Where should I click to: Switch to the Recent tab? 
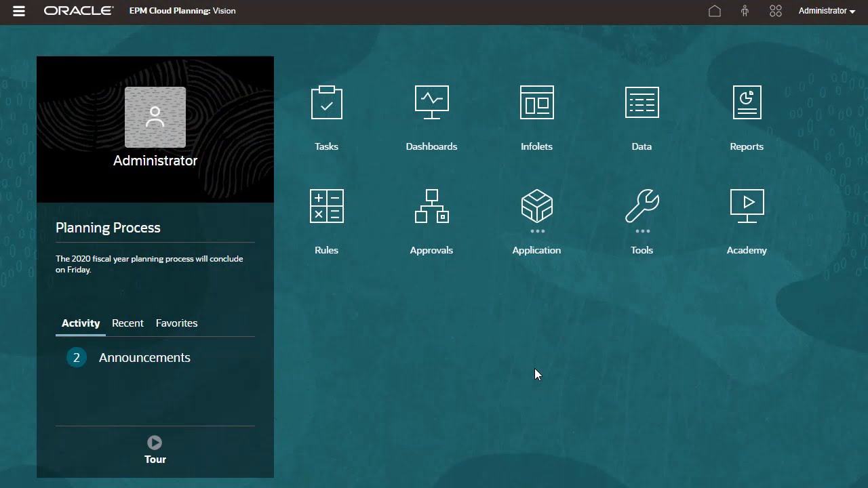[x=127, y=323]
